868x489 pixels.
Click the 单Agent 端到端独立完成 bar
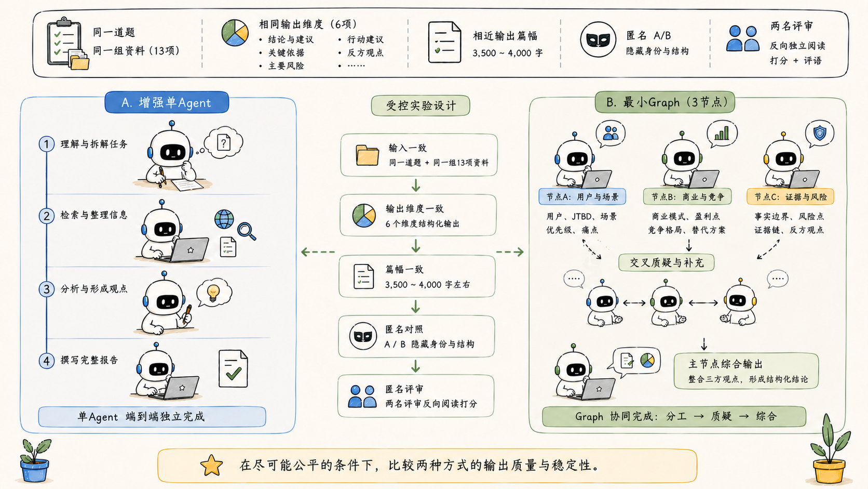click(x=152, y=417)
